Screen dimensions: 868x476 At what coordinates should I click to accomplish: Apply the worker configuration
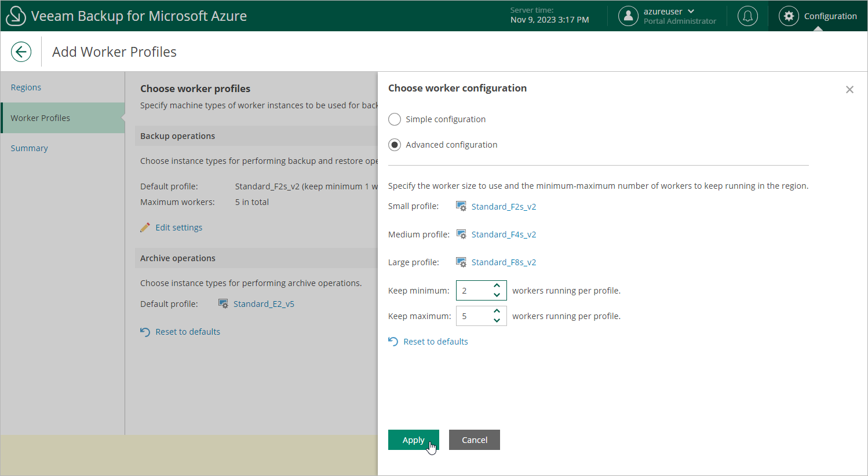414,440
